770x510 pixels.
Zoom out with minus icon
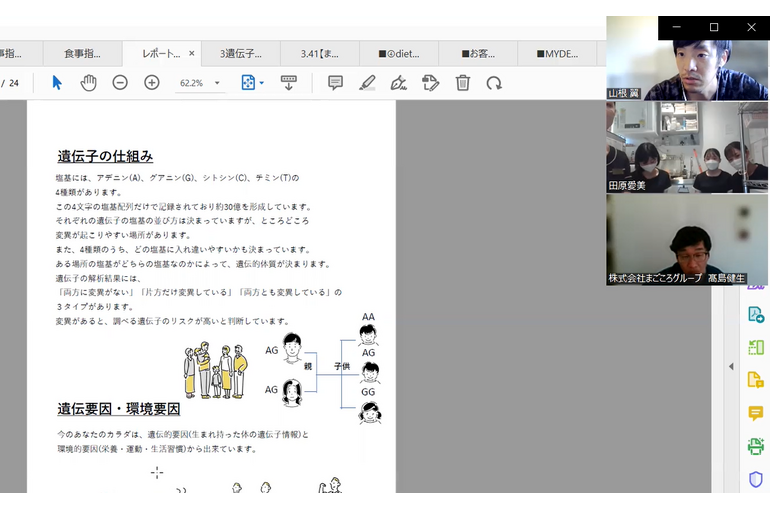click(120, 82)
